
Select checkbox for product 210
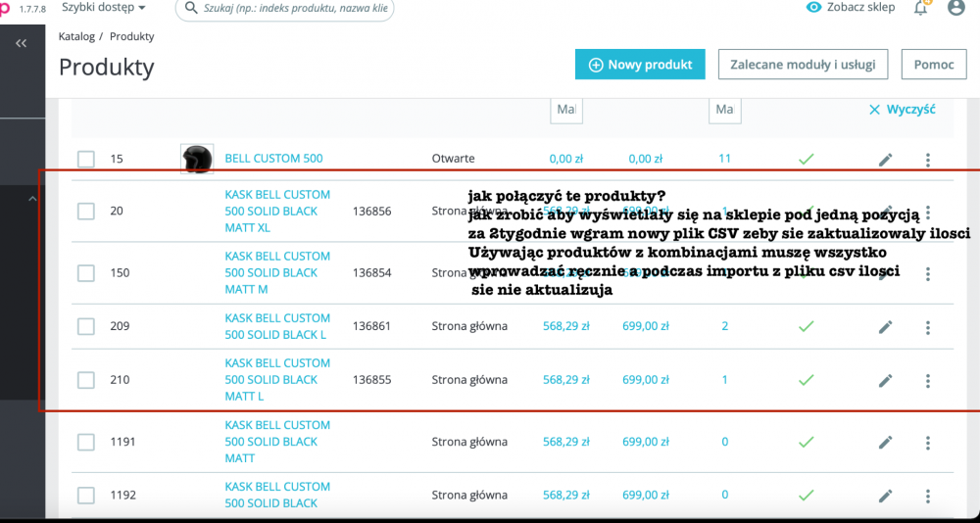coord(86,379)
